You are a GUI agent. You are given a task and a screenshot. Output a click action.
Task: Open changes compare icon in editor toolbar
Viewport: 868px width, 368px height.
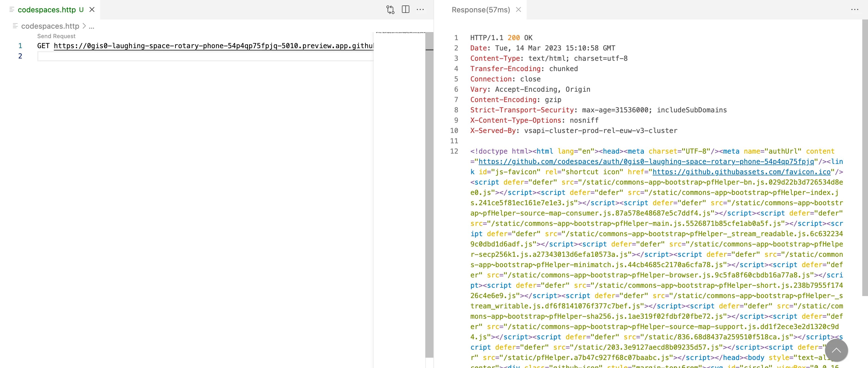pos(390,9)
